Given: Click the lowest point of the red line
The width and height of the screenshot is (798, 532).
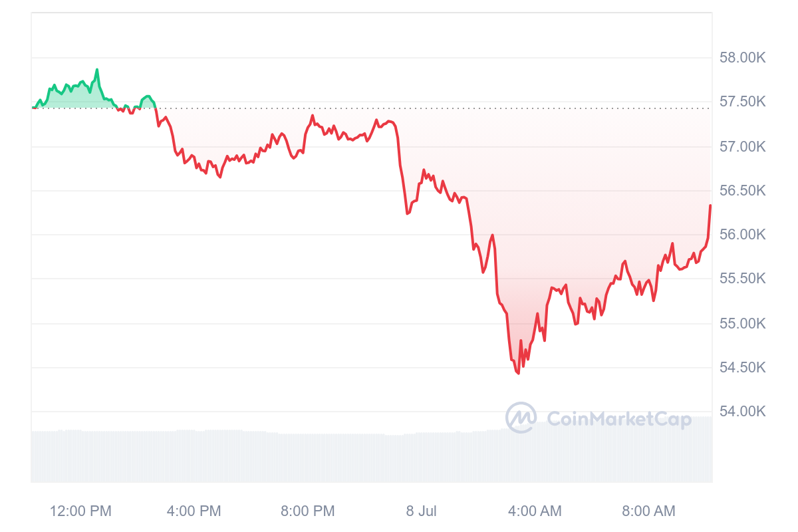Looking at the screenshot, I should tap(517, 373).
